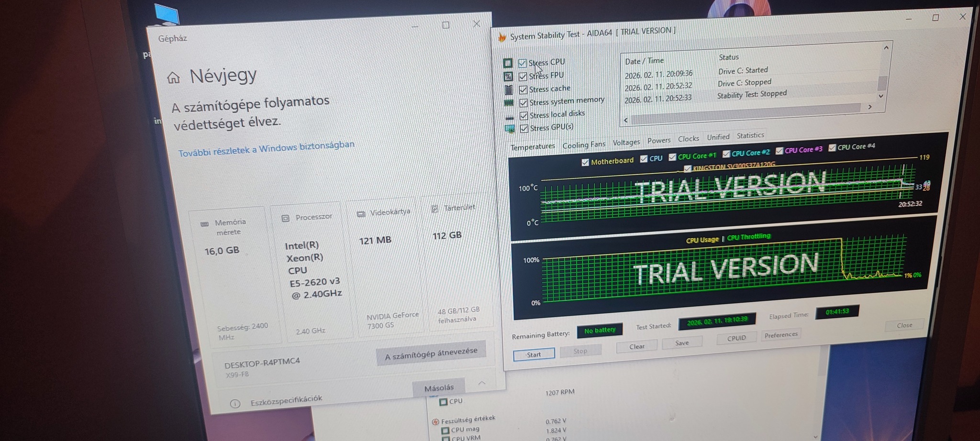Click the AIDA64 flame icon in title bar

click(501, 37)
